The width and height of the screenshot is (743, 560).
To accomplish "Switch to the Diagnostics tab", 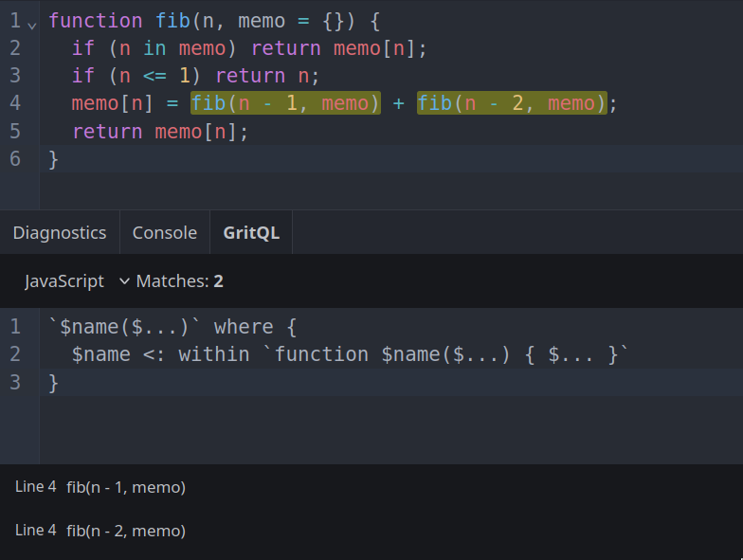I will 60,233.
